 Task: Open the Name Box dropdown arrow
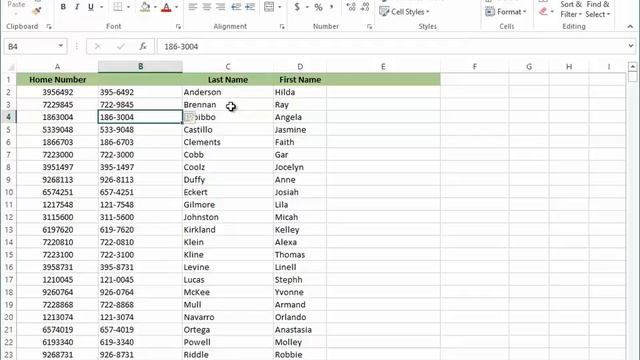[x=60, y=46]
